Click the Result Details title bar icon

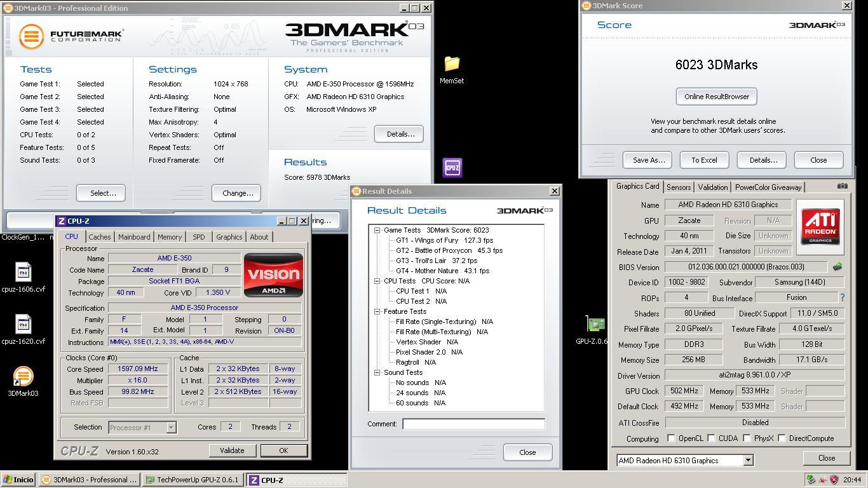(356, 191)
